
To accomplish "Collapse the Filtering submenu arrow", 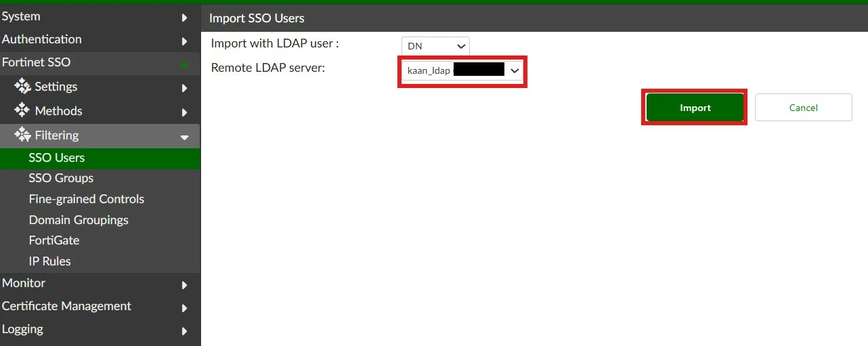I will pos(184,137).
